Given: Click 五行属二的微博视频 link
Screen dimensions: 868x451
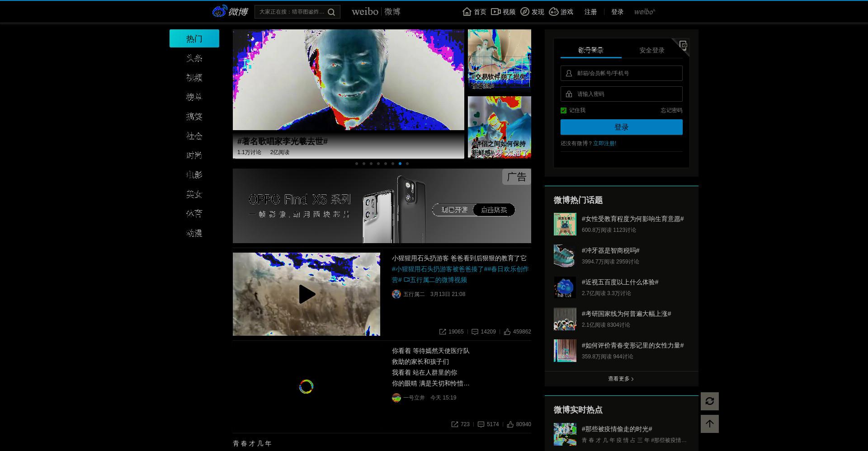Looking at the screenshot, I should click(x=435, y=280).
